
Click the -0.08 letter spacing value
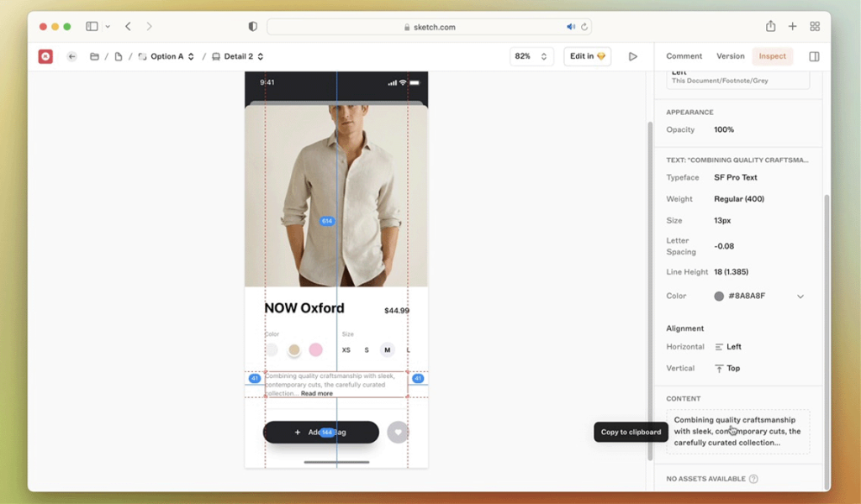[x=724, y=246]
